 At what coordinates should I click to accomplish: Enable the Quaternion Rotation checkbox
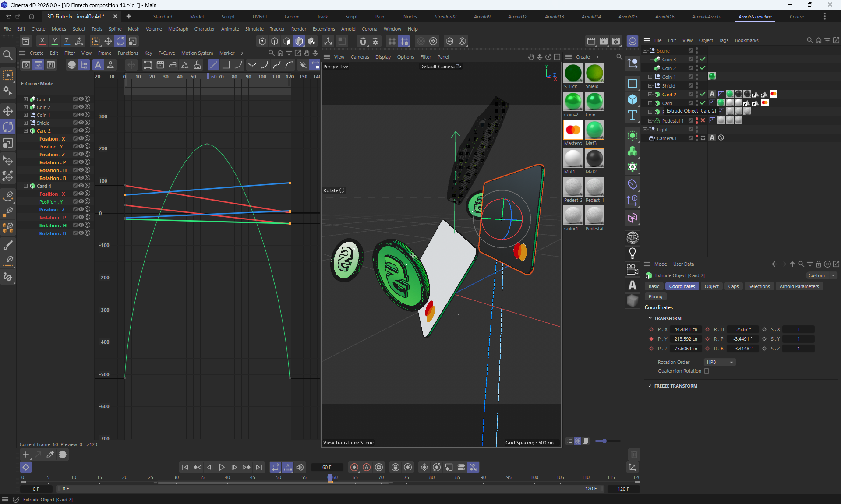coord(707,371)
